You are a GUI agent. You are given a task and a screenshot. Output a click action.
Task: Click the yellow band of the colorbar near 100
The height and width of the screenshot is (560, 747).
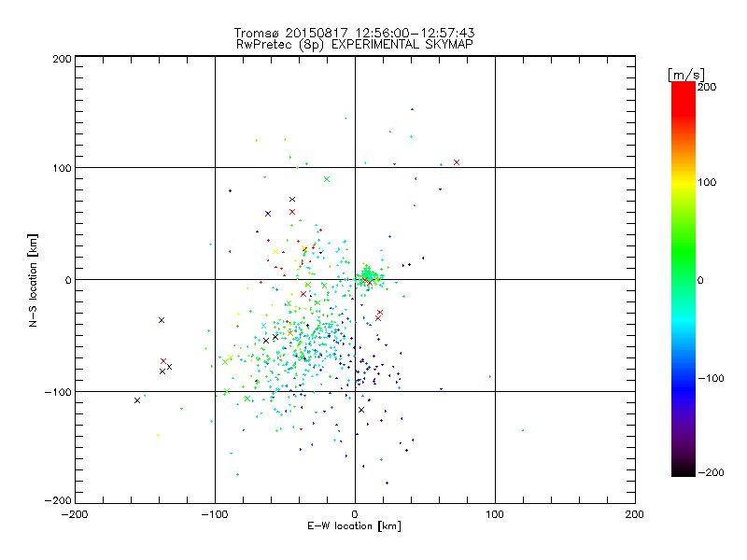684,182
